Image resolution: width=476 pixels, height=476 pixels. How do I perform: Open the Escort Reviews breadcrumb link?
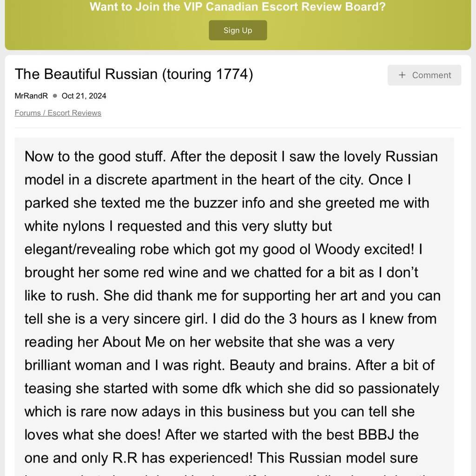click(74, 113)
